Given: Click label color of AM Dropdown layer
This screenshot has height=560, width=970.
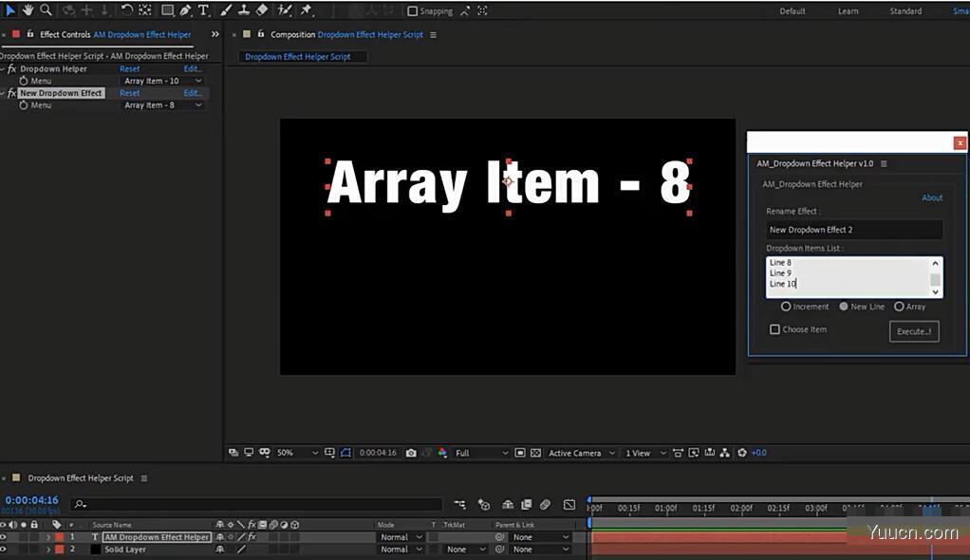Looking at the screenshot, I should click(60, 537).
